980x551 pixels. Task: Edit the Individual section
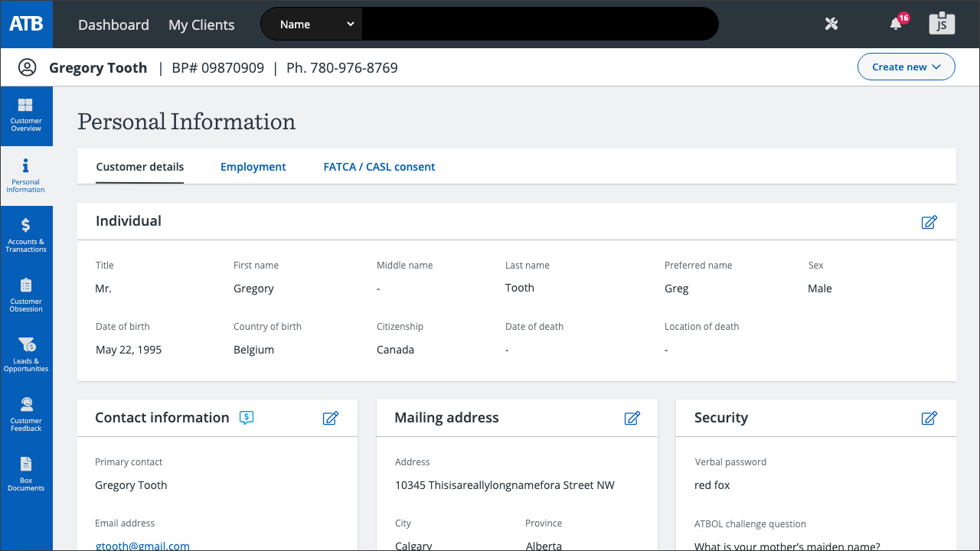pyautogui.click(x=929, y=222)
